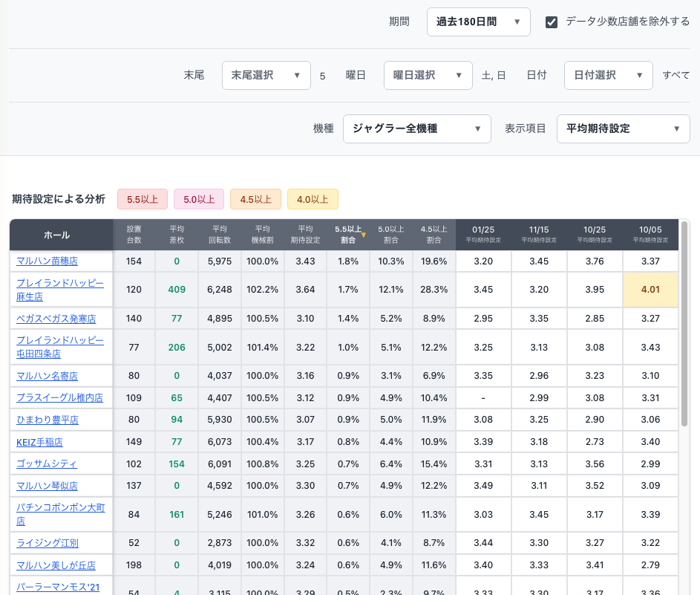
Task: Sort by 5.5以上割合 column arrow
Action: (363, 235)
